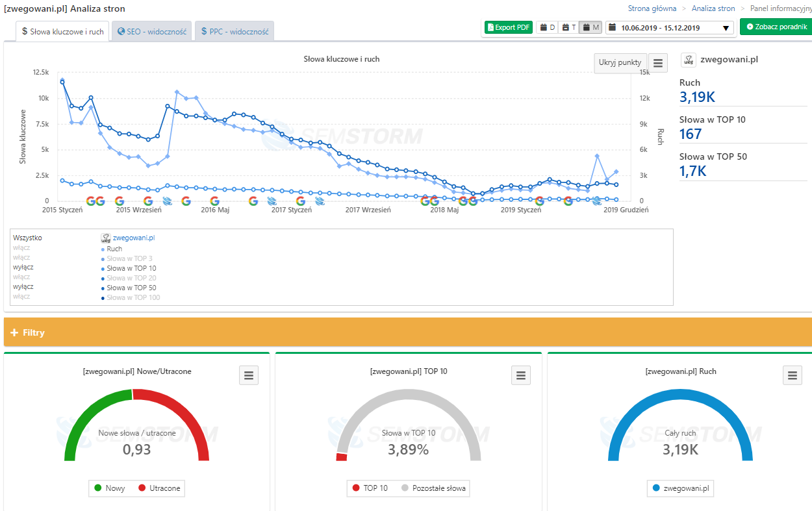Viewport: 812px width, 511px height.
Task: Select daily view calendar icon D
Action: 548,27
